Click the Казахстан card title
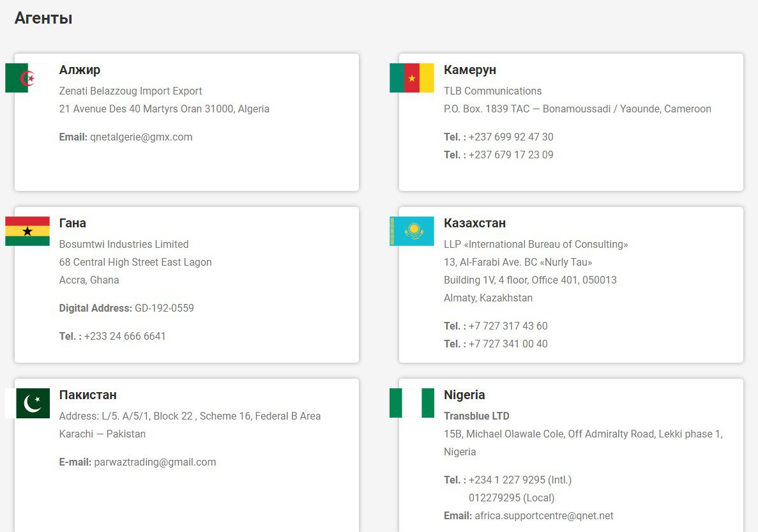The height and width of the screenshot is (532, 758). [x=474, y=223]
